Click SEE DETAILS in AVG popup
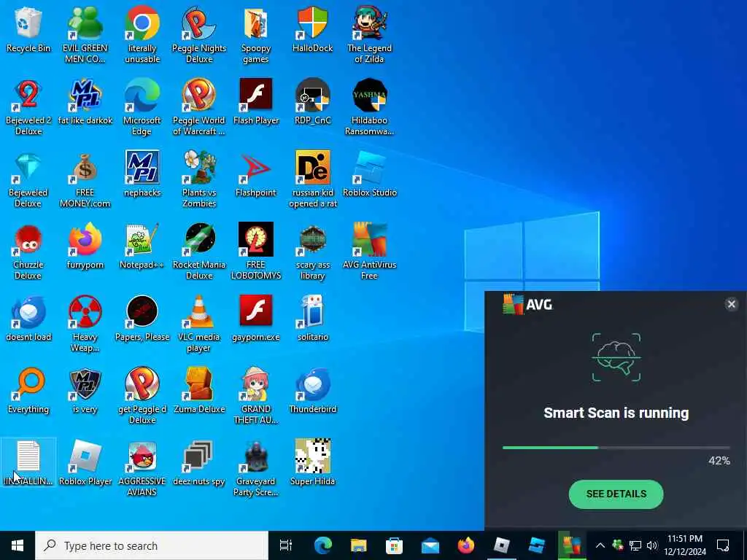The height and width of the screenshot is (560, 747). click(616, 494)
